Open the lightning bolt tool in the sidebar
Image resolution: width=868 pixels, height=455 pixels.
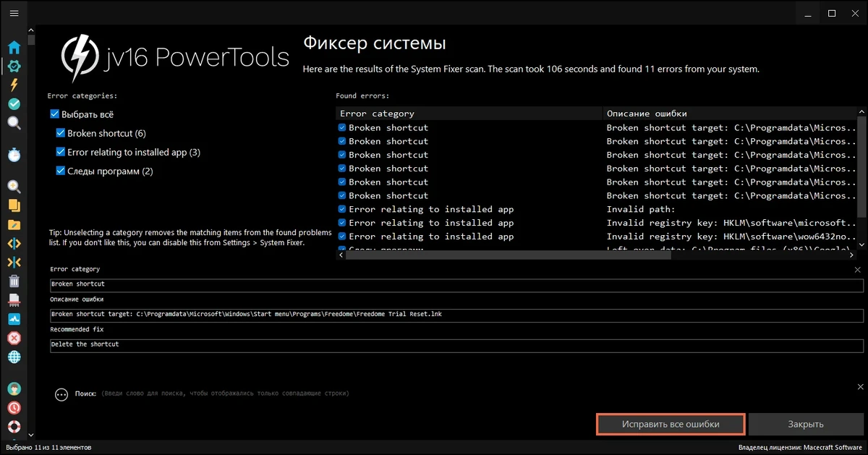coord(14,85)
